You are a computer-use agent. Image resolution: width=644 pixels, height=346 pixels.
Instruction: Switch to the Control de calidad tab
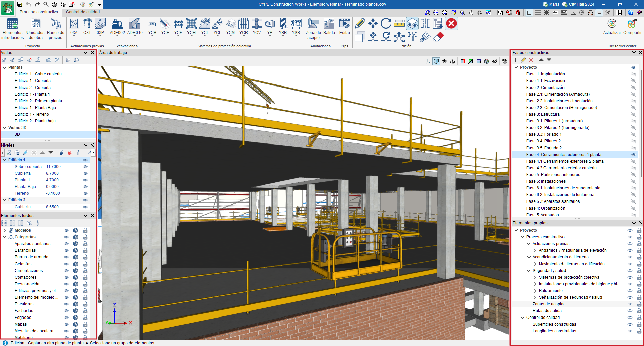(83, 12)
